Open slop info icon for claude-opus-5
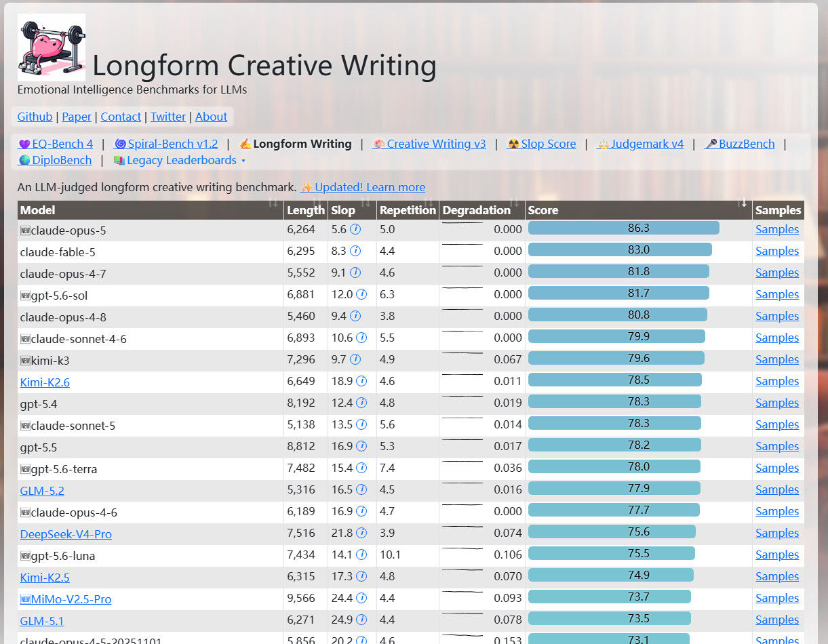This screenshot has width=828, height=644. point(355,229)
